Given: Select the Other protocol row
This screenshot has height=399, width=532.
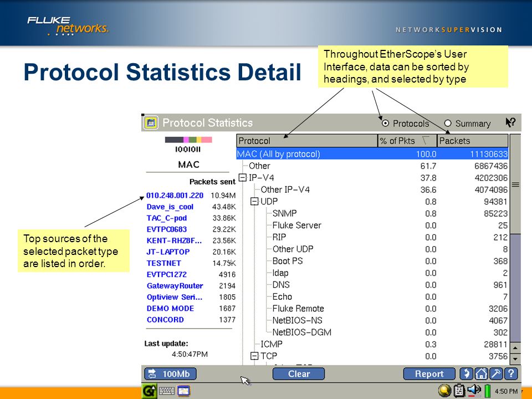Looking at the screenshot, I should tap(372, 166).
